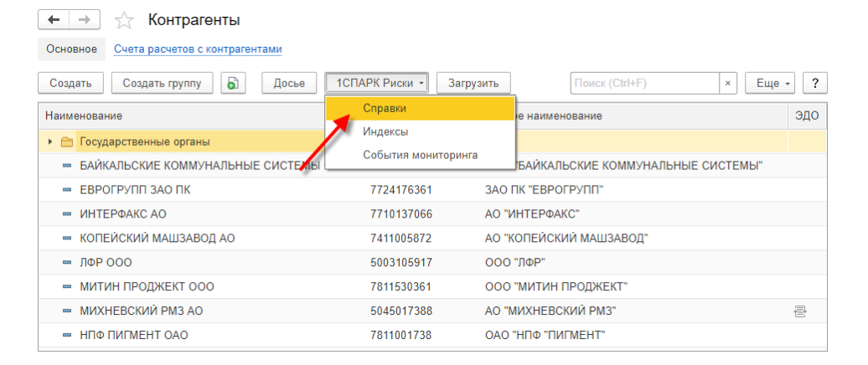
Task: Select События мониторинга menu item
Action: (420, 156)
